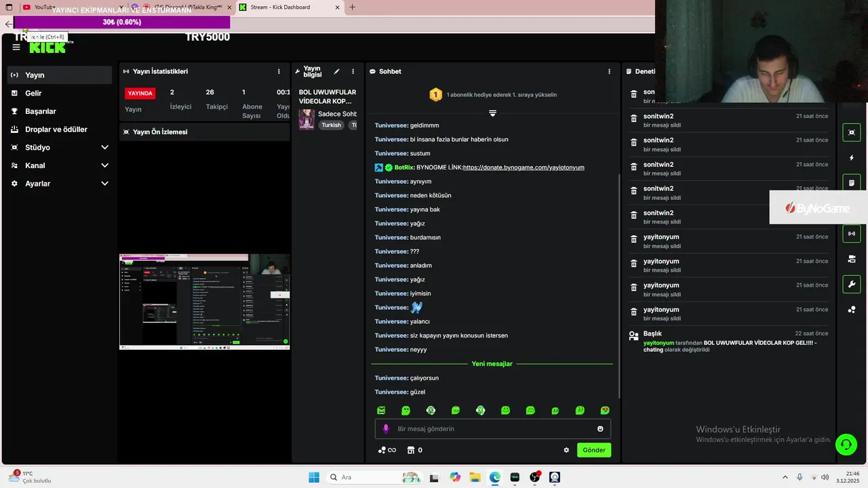Image resolution: width=868 pixels, height=488 pixels.
Task: Click green yayitonyum name in Başlık entry
Action: click(658, 343)
